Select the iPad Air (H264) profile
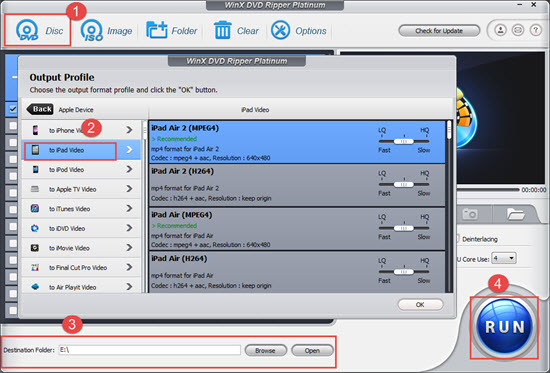Viewport: 550px width, 373px height. tap(297, 272)
